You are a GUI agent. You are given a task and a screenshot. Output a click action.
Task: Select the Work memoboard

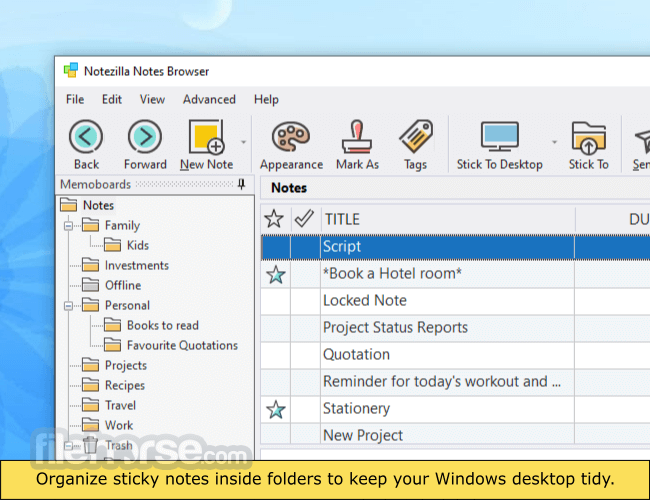(119, 425)
